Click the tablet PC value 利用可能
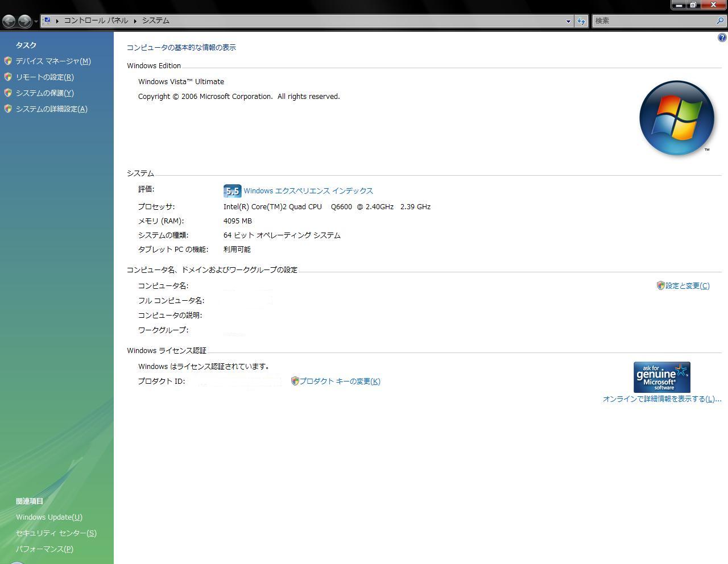 (x=237, y=250)
